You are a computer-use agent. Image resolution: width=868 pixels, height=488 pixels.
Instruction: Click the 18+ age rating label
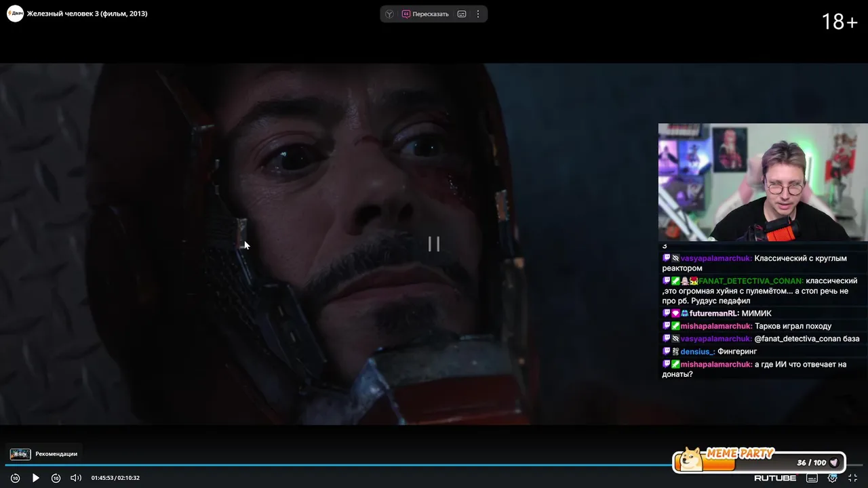[x=840, y=22]
